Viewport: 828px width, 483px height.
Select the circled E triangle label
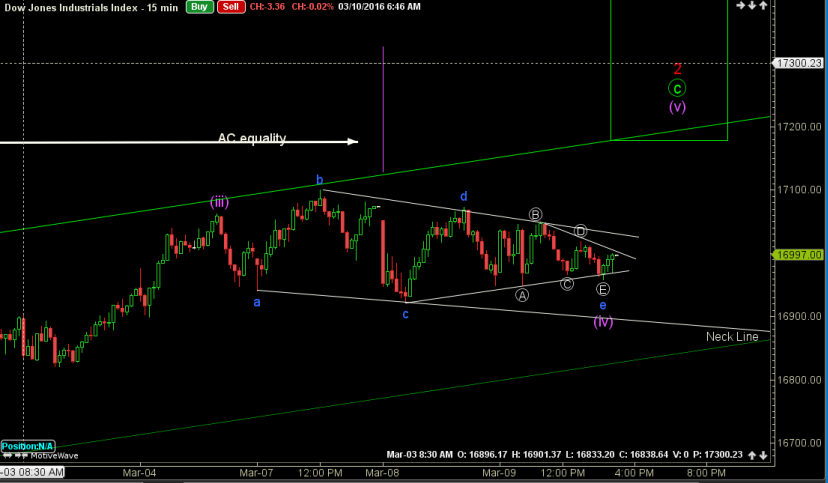603,289
